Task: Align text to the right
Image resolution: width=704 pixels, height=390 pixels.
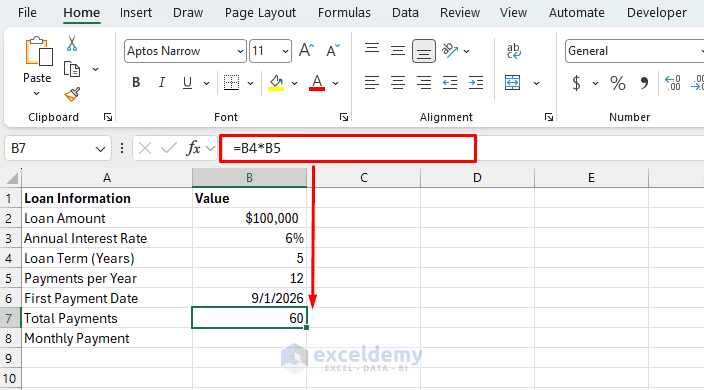Action: click(423, 83)
